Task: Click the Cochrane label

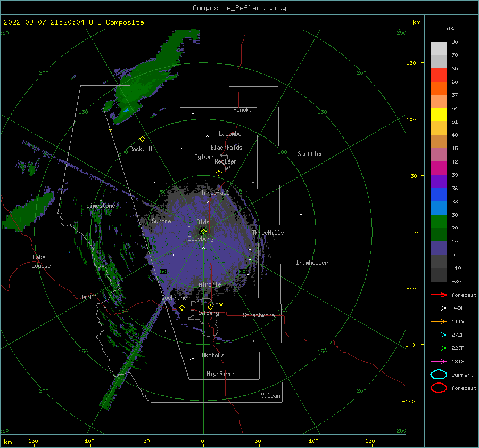Action: (174, 298)
